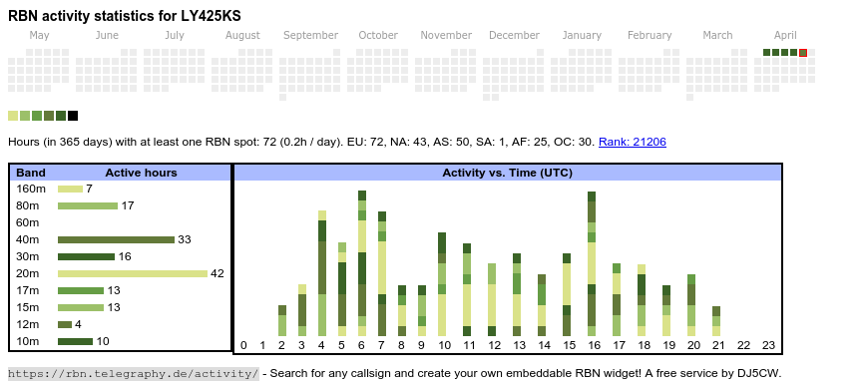
Task: Select the Active hours column header
Action: coord(141,173)
